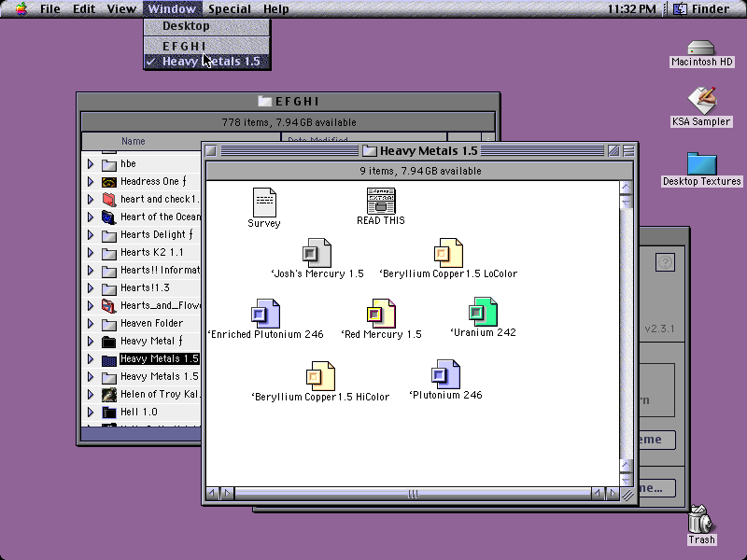The image size is (747, 560).
Task: Click the EFGHI window title bar
Action: 289,102
